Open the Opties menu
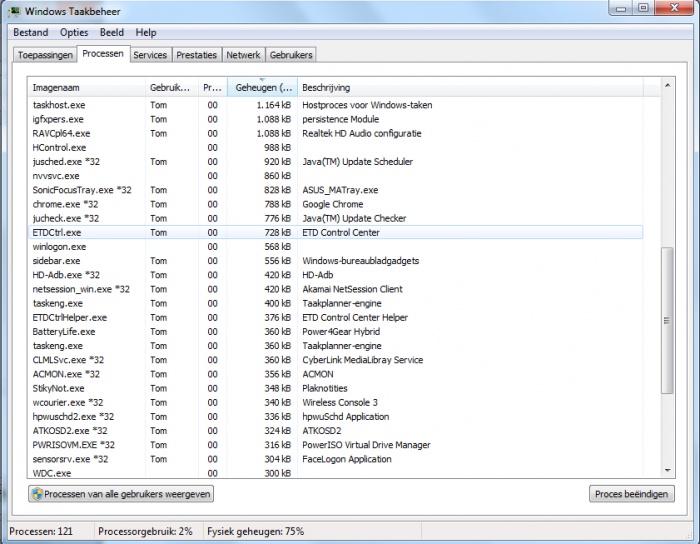The height and width of the screenshot is (544, 700). tap(74, 33)
